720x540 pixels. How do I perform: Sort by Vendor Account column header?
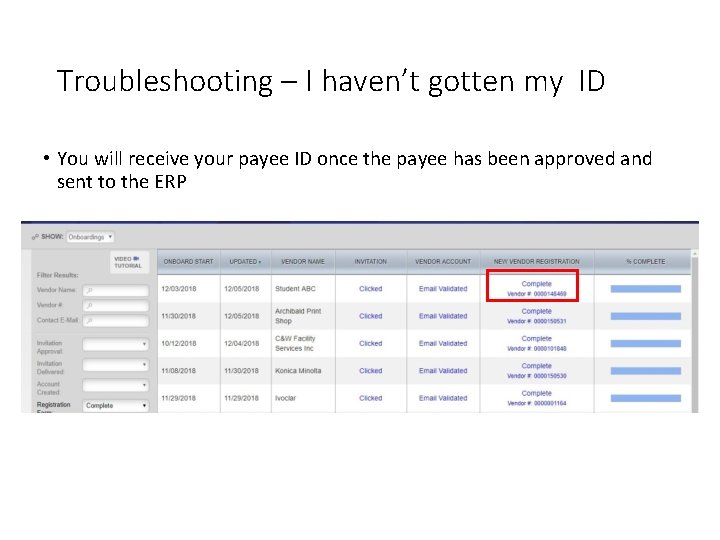pos(443,262)
